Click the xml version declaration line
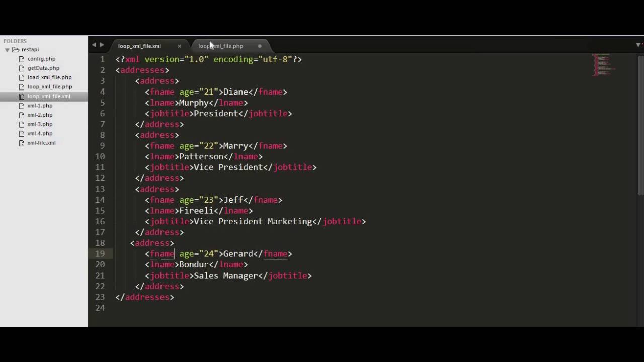 click(209, 59)
